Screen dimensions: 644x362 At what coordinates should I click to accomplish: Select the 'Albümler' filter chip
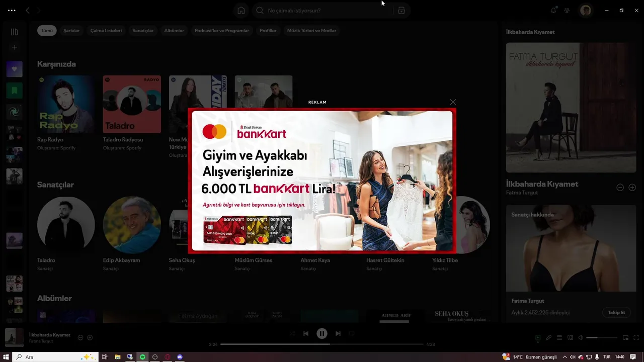[x=174, y=31]
